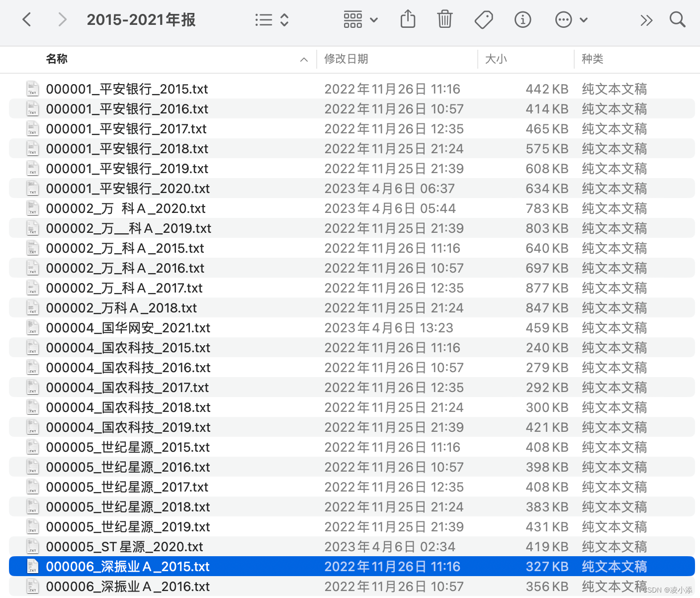Click highlighted file 000006_深振业A_2015.txt
This screenshot has width=700, height=598.
pyautogui.click(x=352, y=566)
